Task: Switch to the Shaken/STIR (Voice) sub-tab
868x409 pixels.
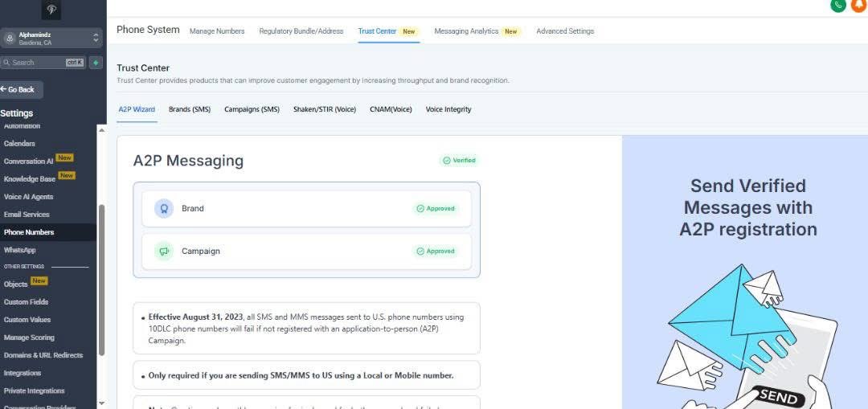Action: [325, 109]
